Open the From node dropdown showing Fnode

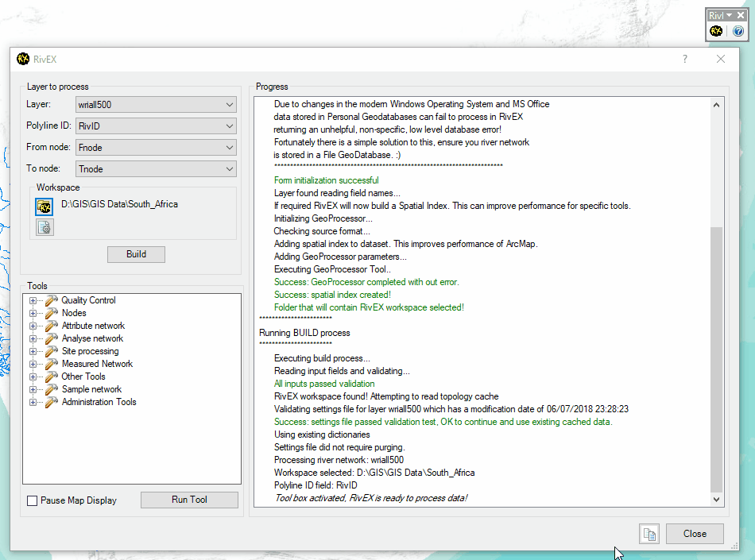pos(156,147)
